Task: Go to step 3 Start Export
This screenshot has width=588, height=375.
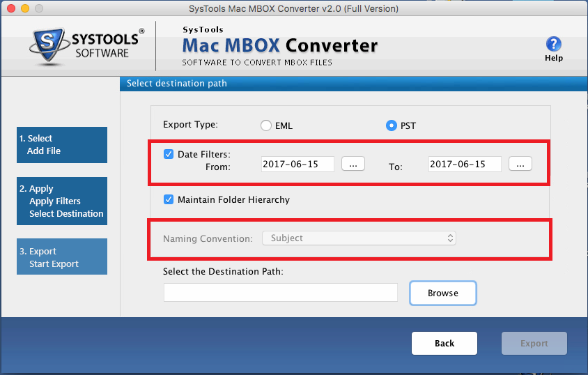Action: tap(62, 257)
